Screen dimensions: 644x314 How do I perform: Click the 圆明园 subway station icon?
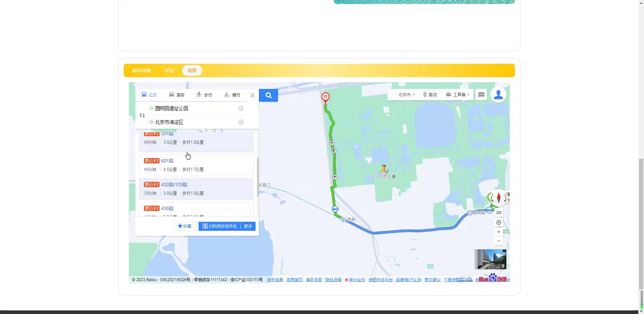pyautogui.click(x=470, y=213)
